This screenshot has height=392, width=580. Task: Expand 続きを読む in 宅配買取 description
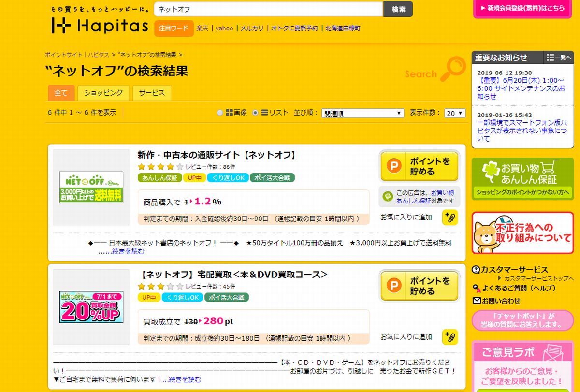coord(185,379)
